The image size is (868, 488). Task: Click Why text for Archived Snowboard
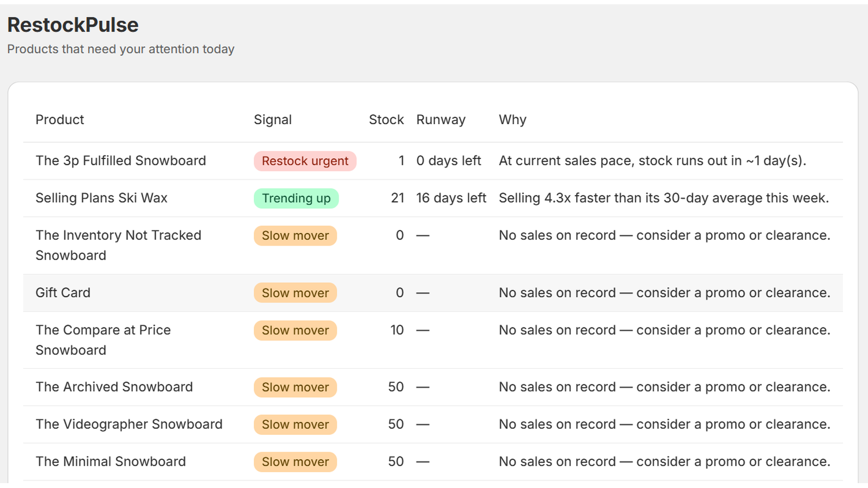665,387
